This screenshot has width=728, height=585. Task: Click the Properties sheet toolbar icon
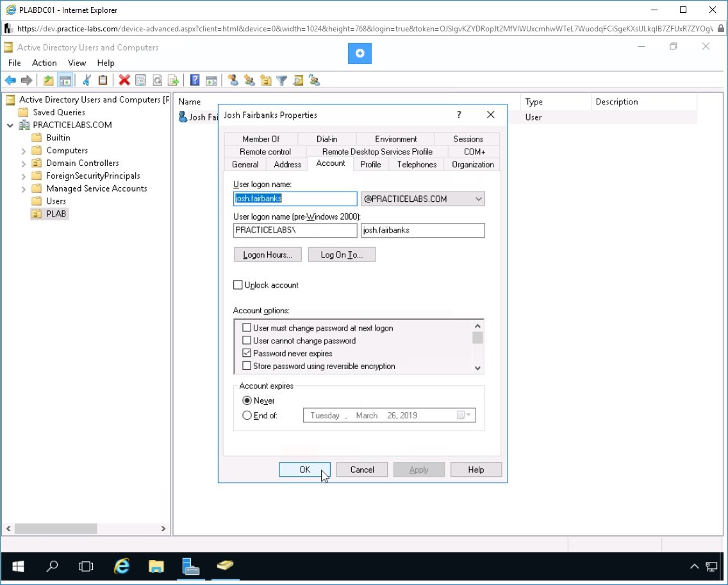tap(140, 80)
